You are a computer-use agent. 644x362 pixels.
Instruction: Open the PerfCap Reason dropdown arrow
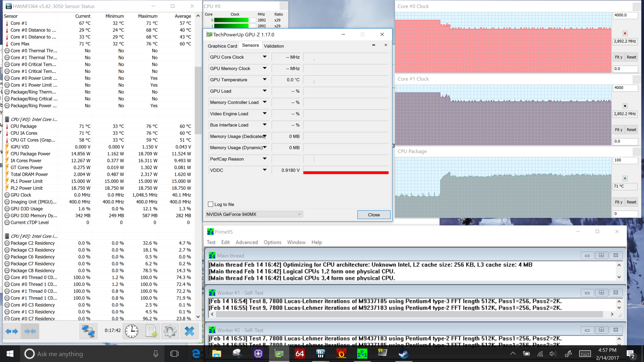coord(265,159)
